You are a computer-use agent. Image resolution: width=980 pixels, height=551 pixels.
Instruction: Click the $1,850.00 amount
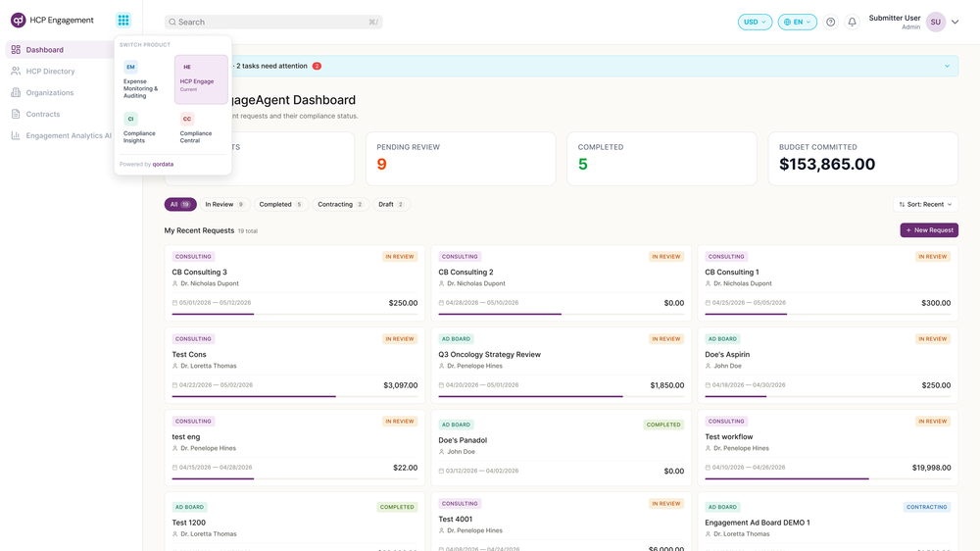click(666, 385)
